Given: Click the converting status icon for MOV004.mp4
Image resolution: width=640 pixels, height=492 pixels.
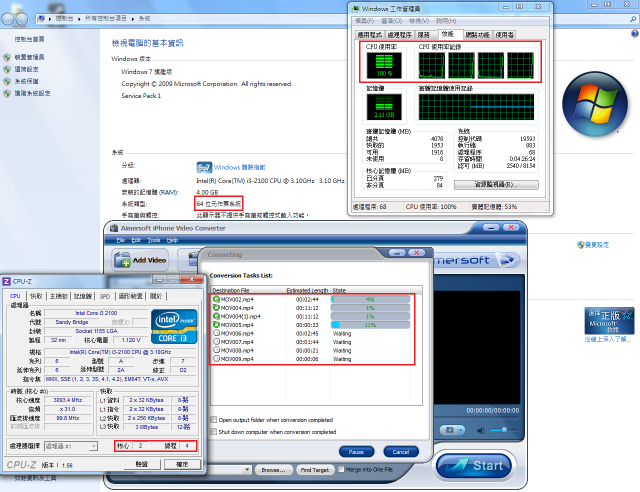Looking at the screenshot, I should coord(216,308).
